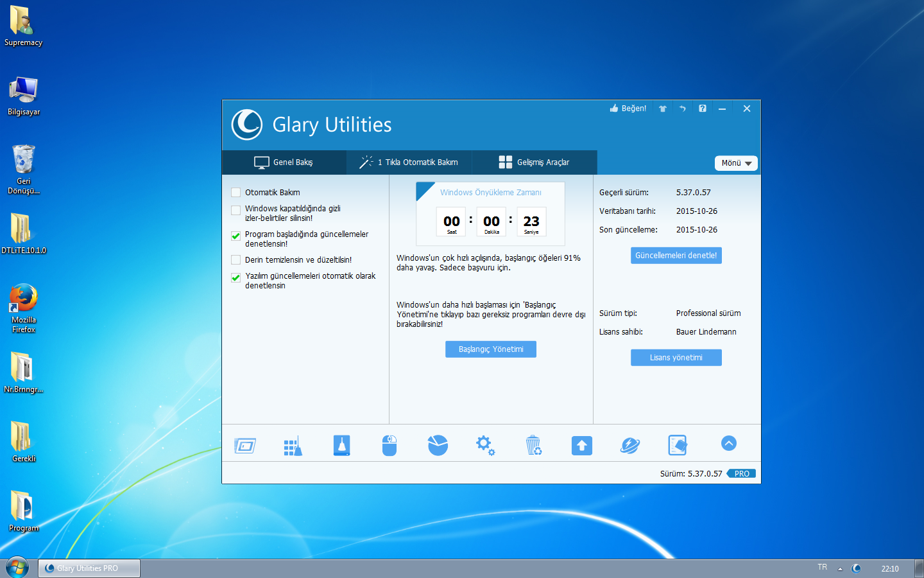Image resolution: width=924 pixels, height=578 pixels.
Task: Click the Professional sürüm text
Action: click(x=708, y=313)
